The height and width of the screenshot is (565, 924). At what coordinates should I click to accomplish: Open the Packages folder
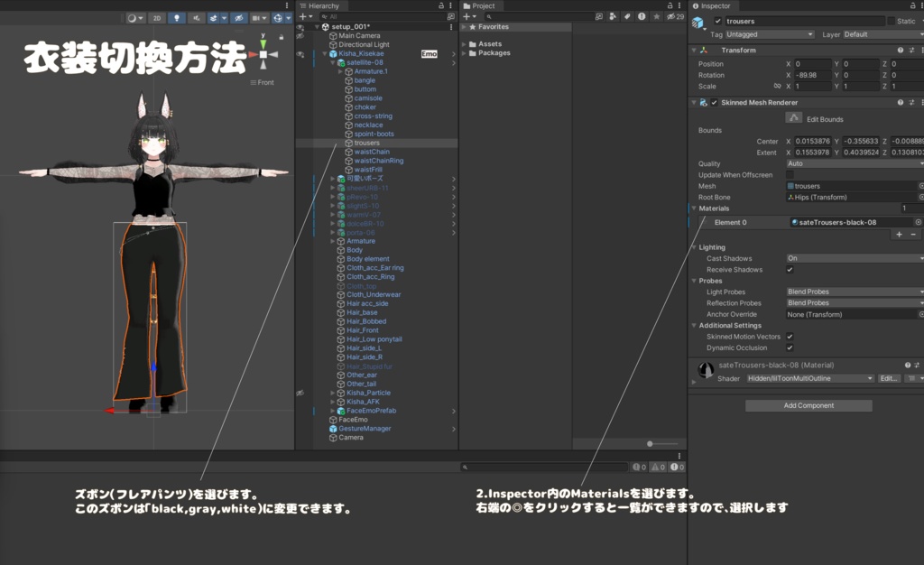(x=494, y=53)
